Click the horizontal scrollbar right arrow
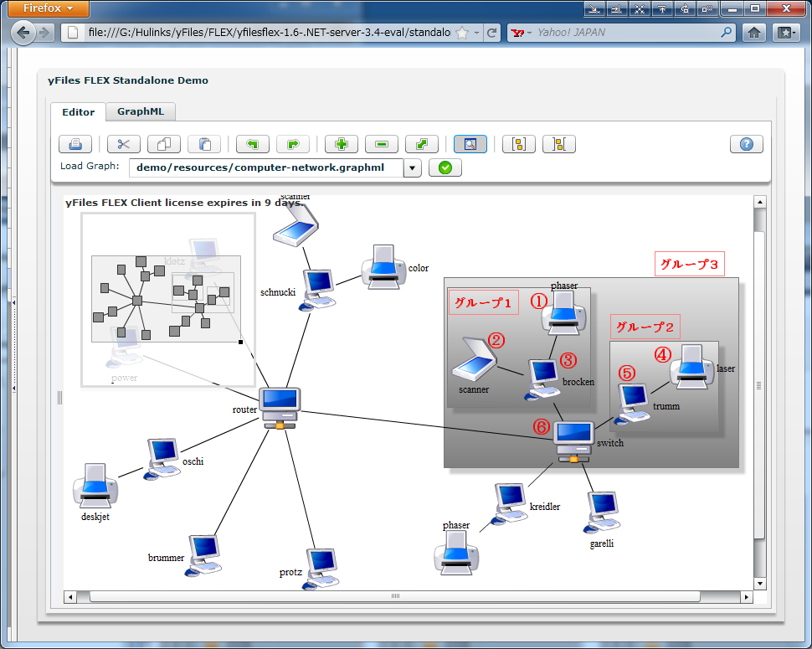812x649 pixels. click(x=746, y=597)
